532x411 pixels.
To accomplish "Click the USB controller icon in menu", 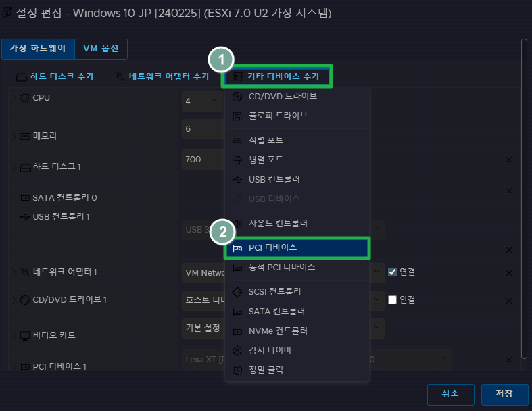I will [x=237, y=180].
